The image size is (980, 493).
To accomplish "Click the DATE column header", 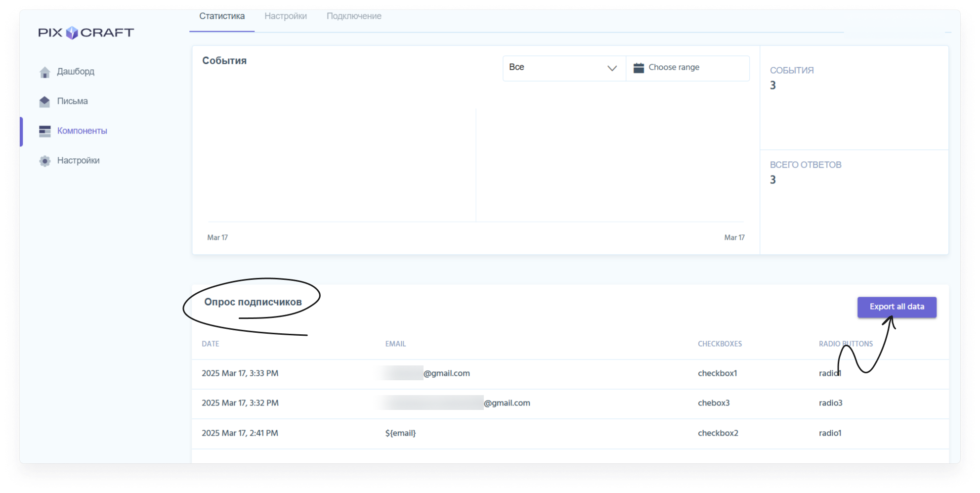I will [x=211, y=344].
